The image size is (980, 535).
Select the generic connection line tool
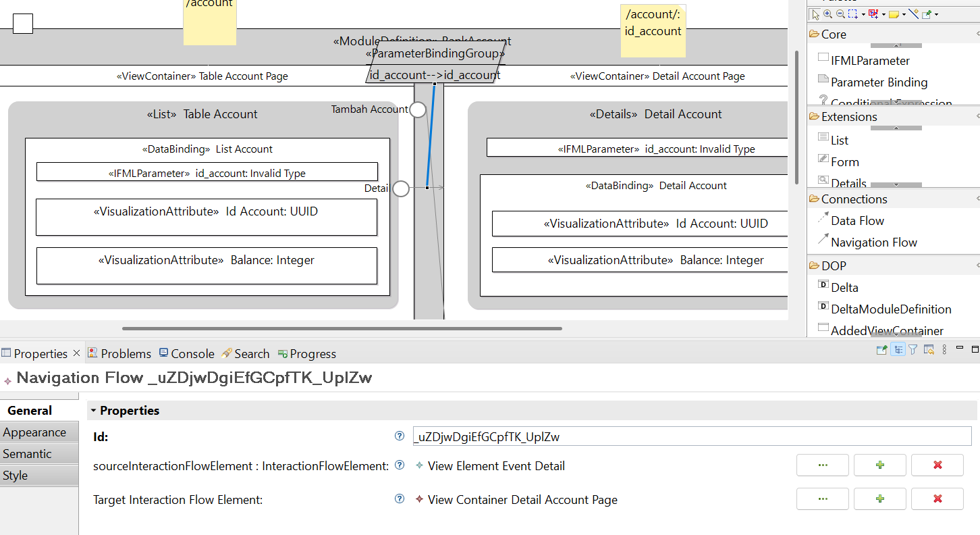[x=914, y=14]
